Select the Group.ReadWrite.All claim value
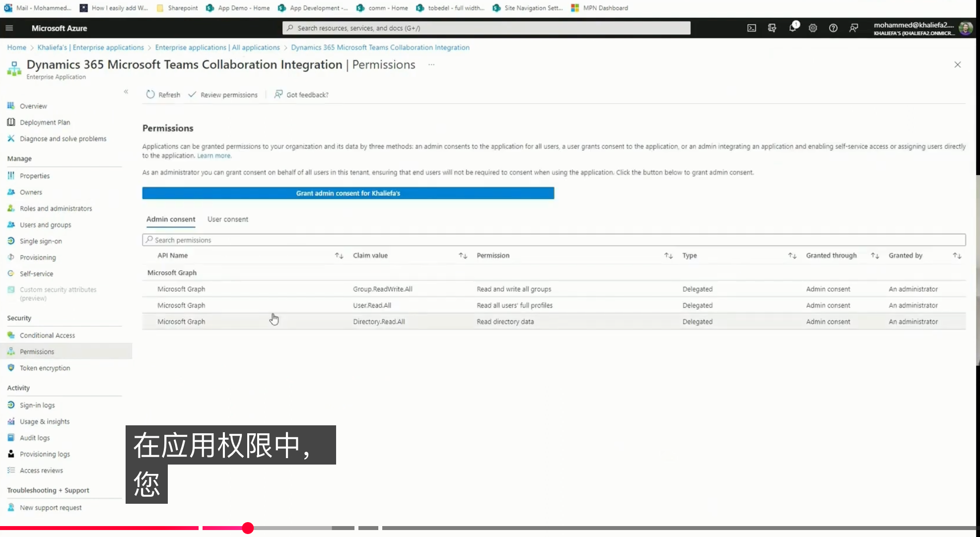 pos(383,289)
